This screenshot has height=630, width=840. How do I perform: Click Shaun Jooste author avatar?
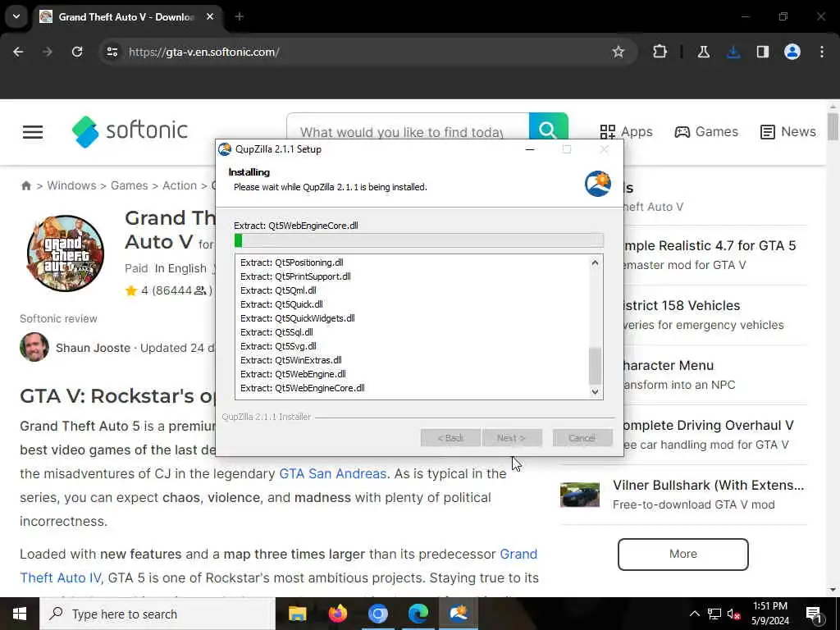34,347
